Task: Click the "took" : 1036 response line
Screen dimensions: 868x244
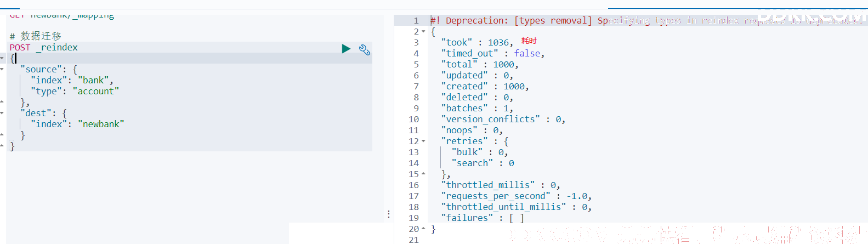Action: click(477, 42)
